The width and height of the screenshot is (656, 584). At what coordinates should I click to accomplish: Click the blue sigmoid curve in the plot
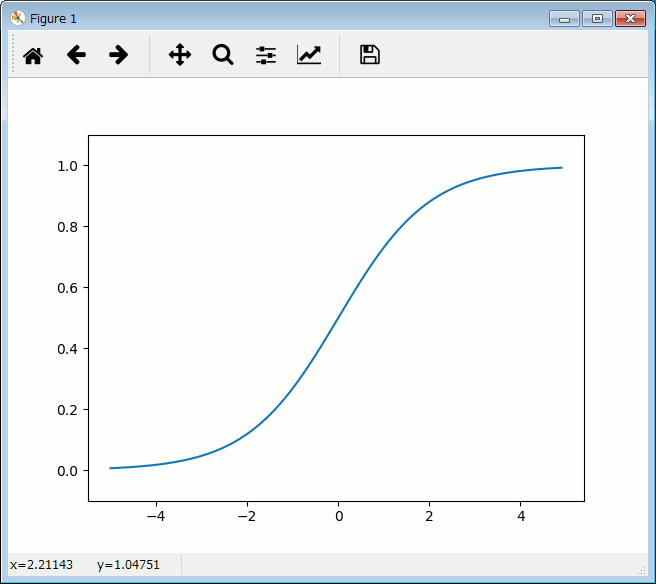[x=338, y=318]
